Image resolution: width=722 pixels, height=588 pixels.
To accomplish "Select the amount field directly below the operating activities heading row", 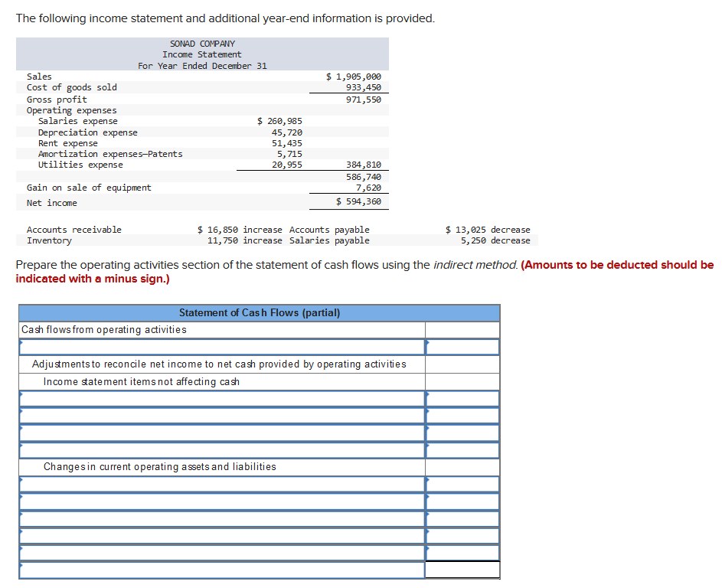I will tap(462, 347).
